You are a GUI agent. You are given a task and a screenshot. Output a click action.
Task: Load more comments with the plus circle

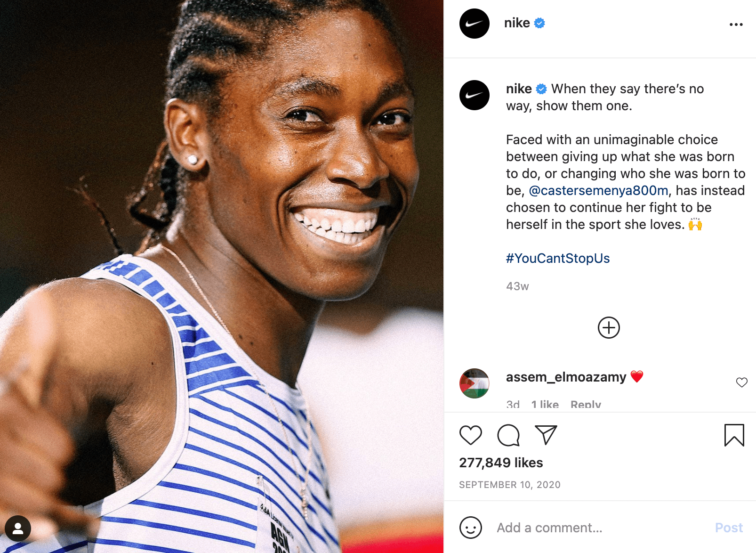(x=609, y=327)
